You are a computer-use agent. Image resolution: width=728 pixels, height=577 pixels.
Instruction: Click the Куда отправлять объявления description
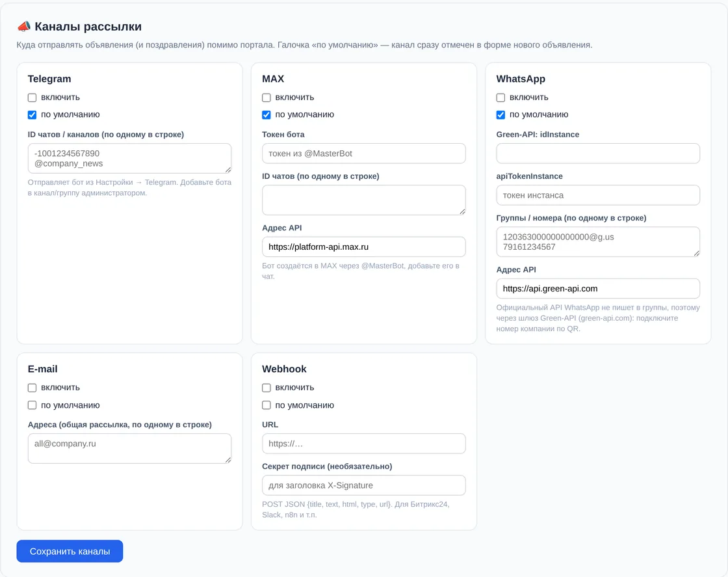click(305, 45)
